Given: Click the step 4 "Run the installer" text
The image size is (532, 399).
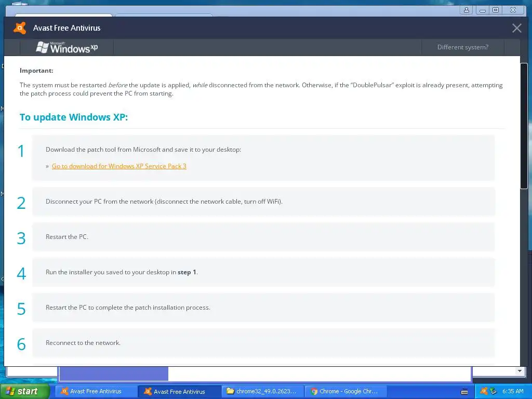Looking at the screenshot, I should click(122, 272).
